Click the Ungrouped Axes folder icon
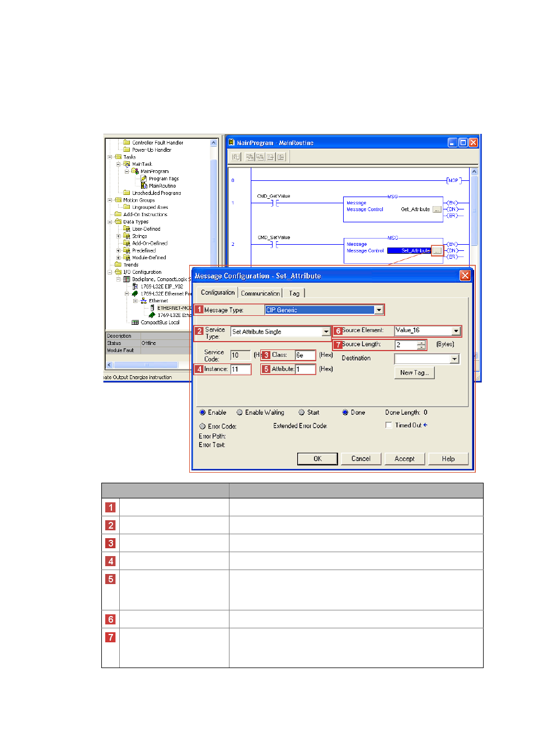534x756 pixels. coord(127,207)
